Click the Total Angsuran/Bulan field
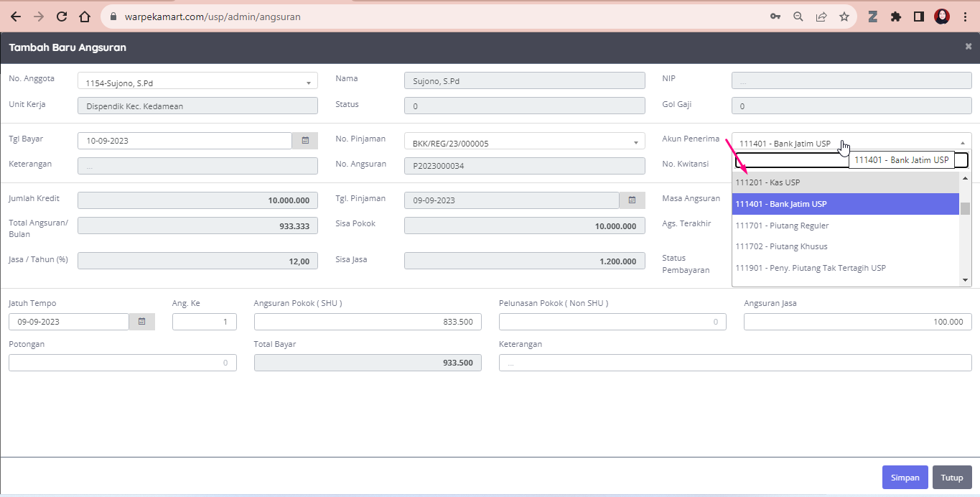 tap(197, 226)
